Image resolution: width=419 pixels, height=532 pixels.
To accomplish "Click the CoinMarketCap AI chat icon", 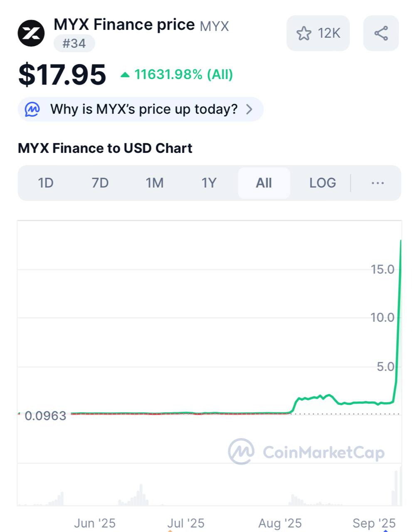I will point(32,109).
